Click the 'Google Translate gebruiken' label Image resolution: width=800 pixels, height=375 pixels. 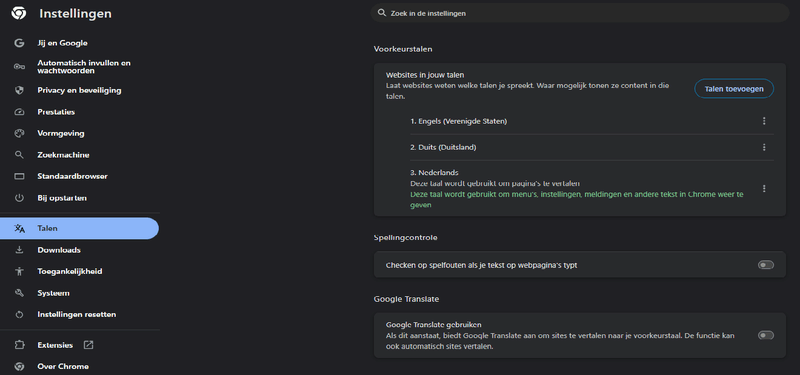coord(434,324)
